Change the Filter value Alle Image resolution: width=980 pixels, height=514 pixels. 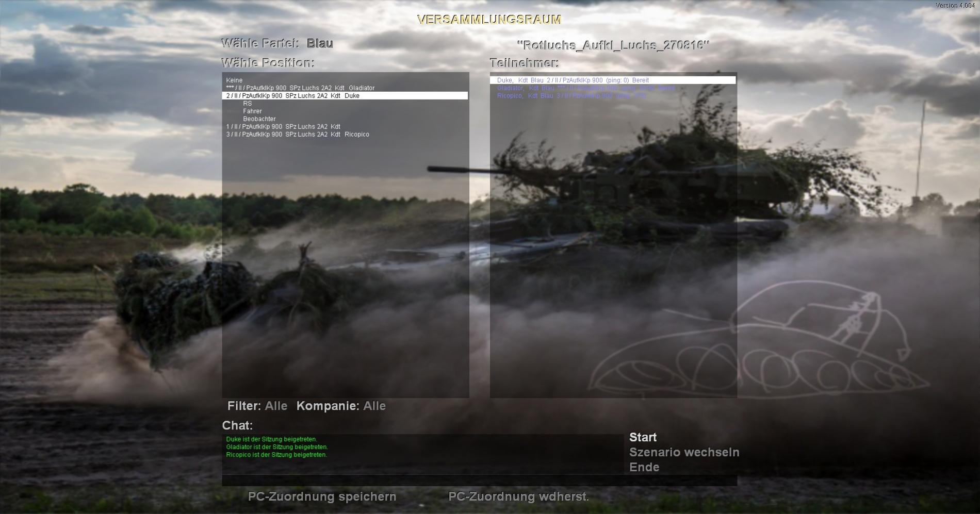pyautogui.click(x=276, y=406)
